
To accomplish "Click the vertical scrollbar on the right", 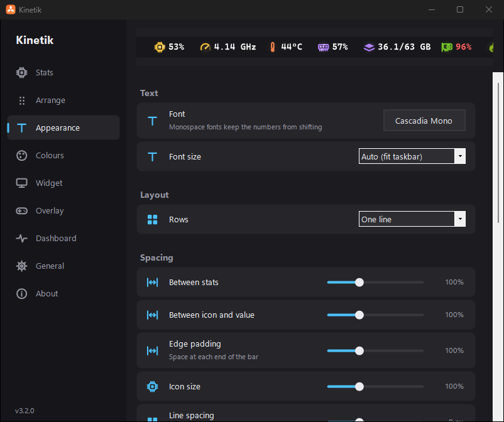I will pyautogui.click(x=498, y=153).
